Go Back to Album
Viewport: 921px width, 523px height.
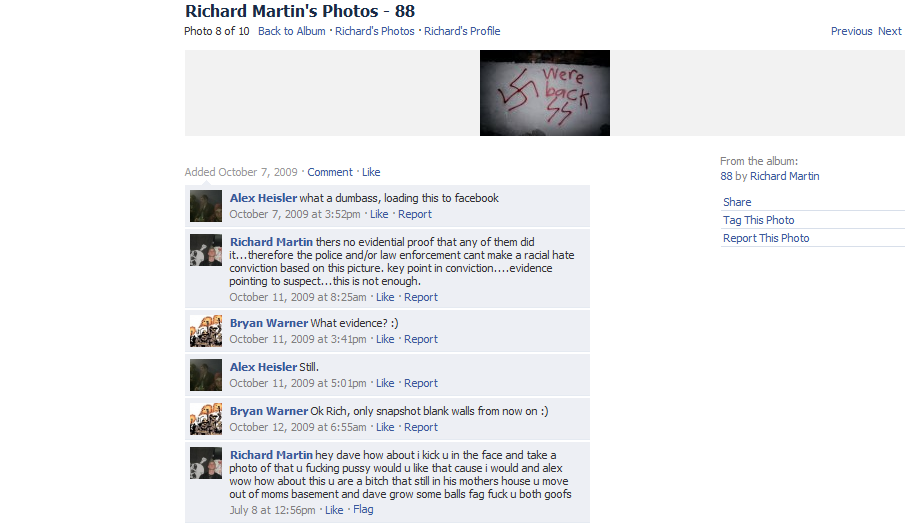(291, 31)
